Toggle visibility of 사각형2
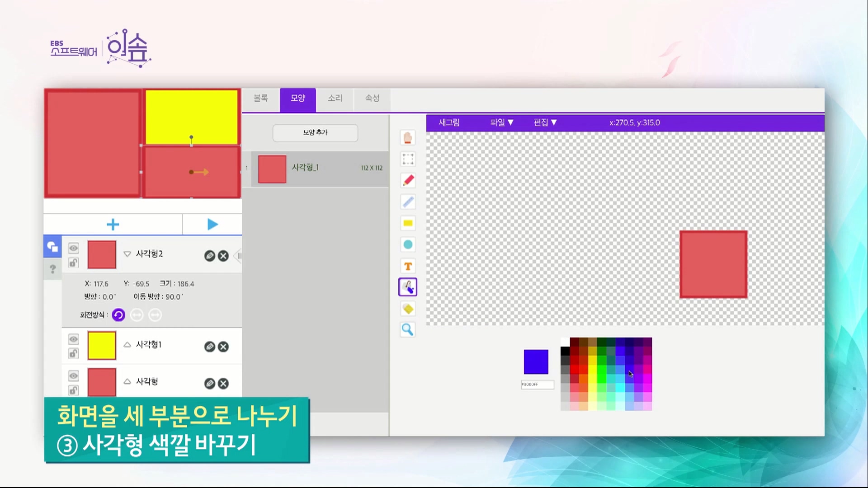The width and height of the screenshot is (868, 488). (73, 248)
